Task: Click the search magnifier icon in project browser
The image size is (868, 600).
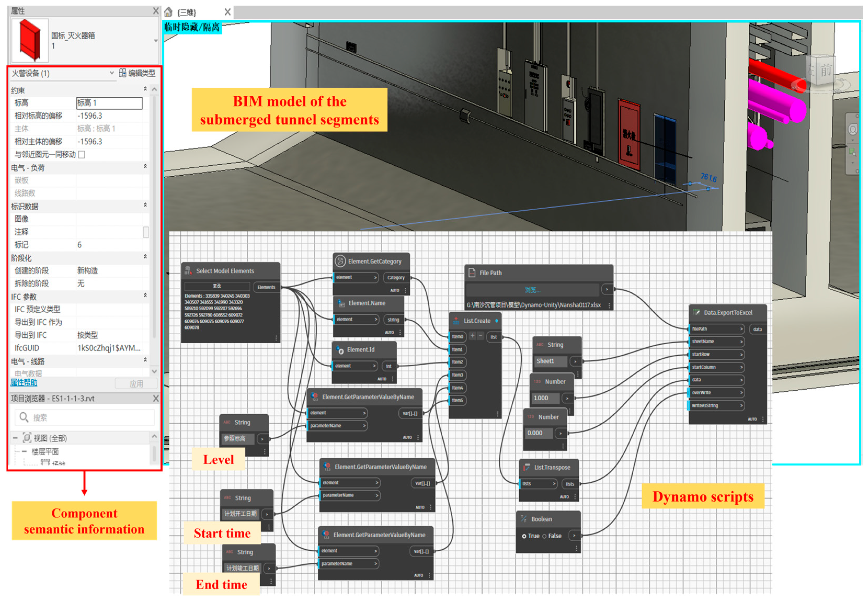Action: click(24, 417)
